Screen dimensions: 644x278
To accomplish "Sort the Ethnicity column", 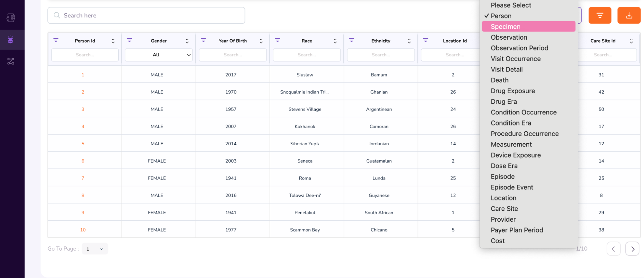I will click(409, 41).
